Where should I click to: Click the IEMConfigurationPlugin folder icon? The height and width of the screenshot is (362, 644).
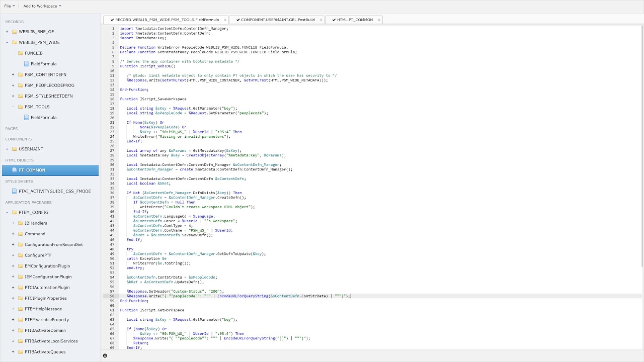pos(20,277)
